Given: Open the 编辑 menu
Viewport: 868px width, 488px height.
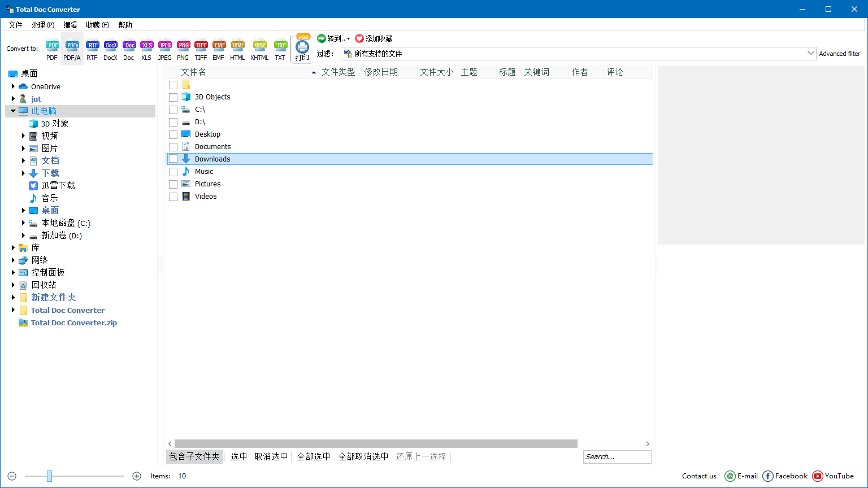Looking at the screenshot, I should point(70,25).
